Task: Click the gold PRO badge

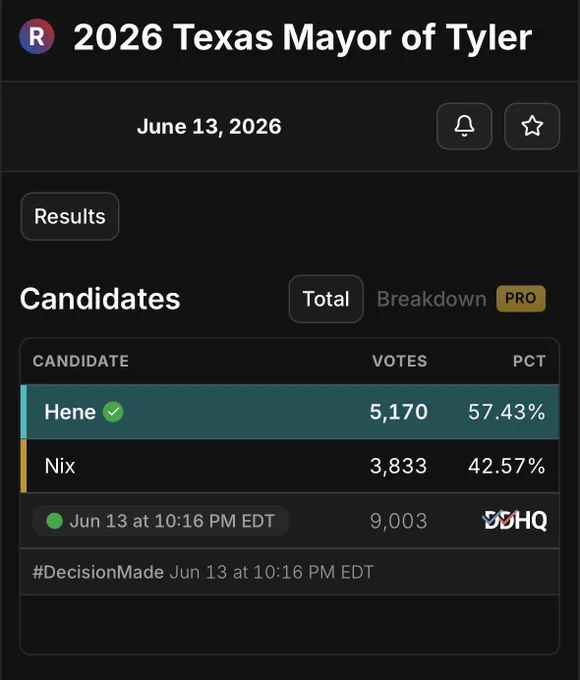Action: pyautogui.click(x=521, y=298)
